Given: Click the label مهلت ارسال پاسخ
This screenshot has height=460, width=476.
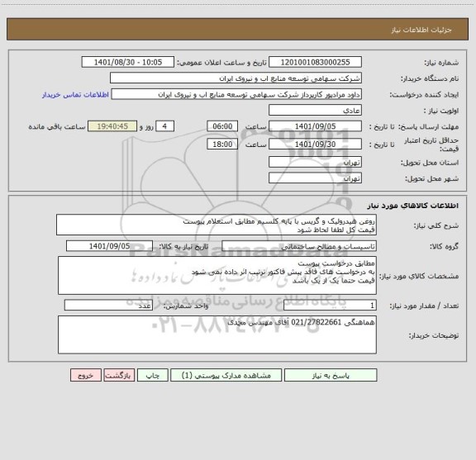Looking at the screenshot, I should [428, 127].
